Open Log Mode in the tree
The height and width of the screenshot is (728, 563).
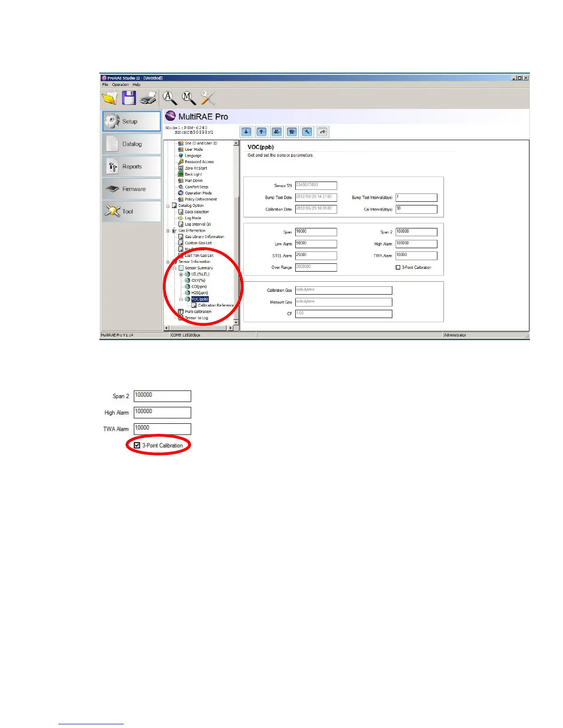pyautogui.click(x=193, y=218)
